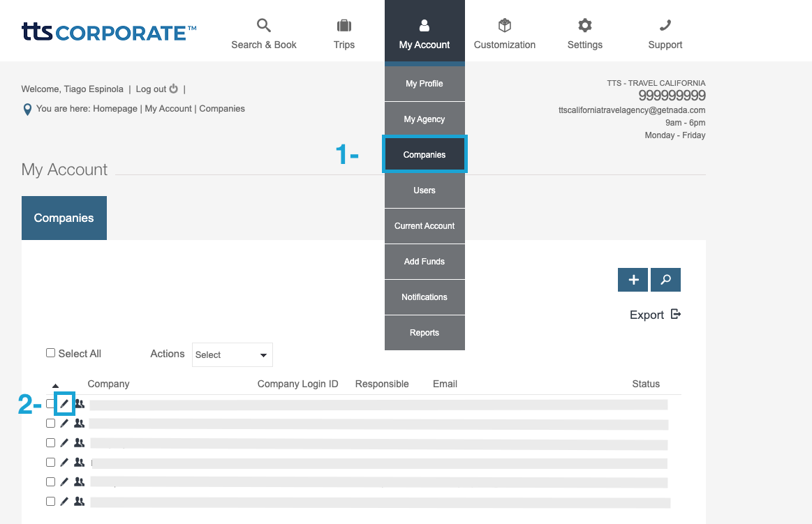Click the My Account person icon
The width and height of the screenshot is (812, 524).
(x=424, y=24)
